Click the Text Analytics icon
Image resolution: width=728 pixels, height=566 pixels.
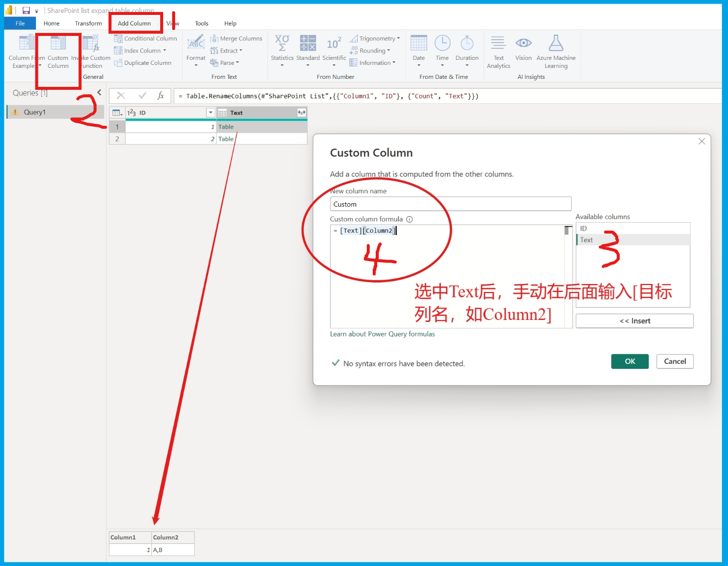coord(498,44)
